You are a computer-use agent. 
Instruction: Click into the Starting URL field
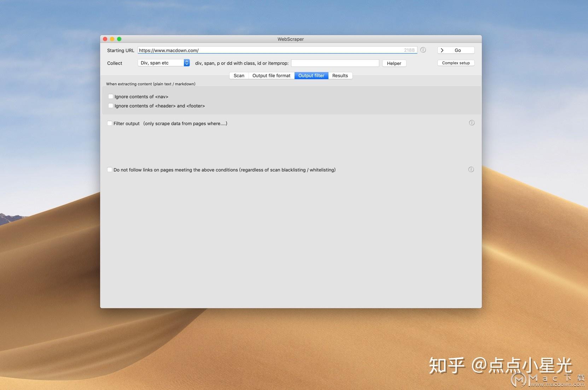click(x=277, y=50)
